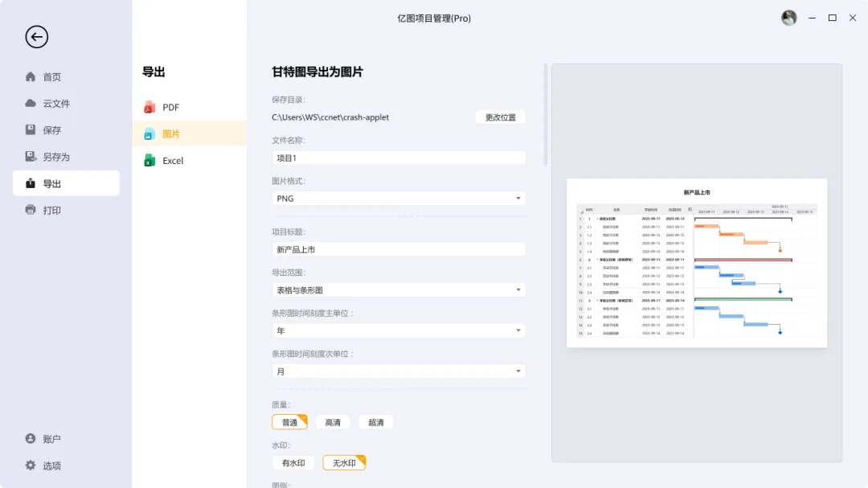Open 选项 settings gear icon

pos(31,465)
